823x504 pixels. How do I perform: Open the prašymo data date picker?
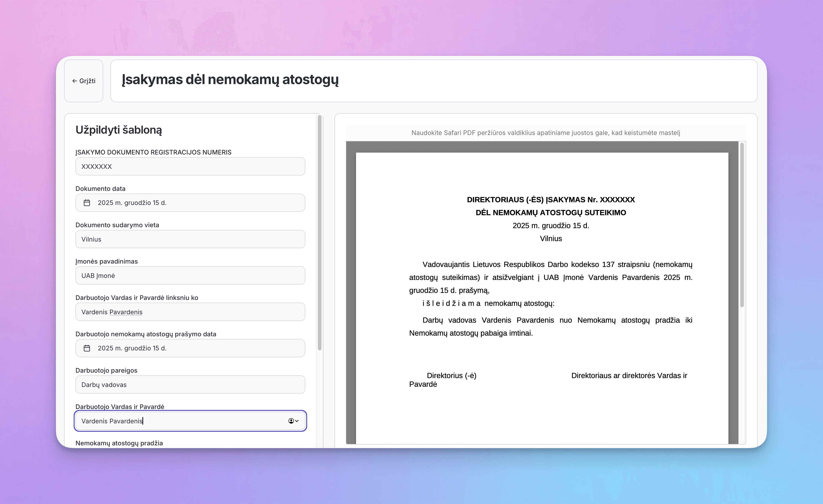point(190,348)
